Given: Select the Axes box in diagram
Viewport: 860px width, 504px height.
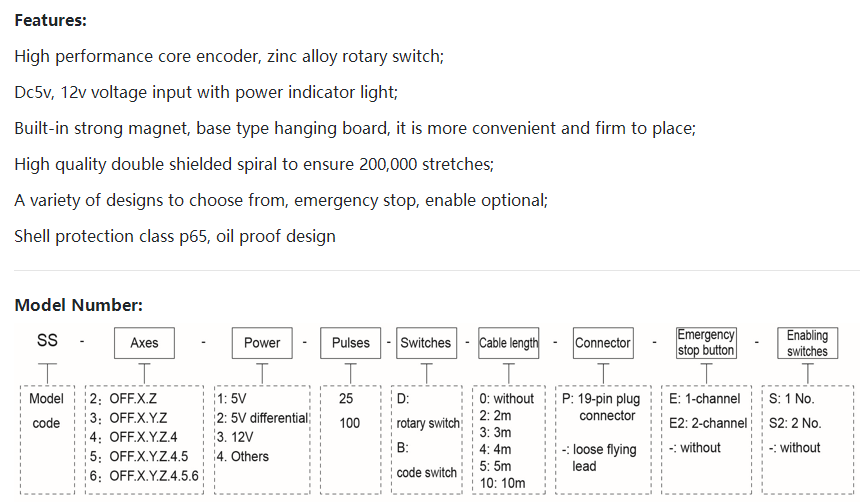Looking at the screenshot, I should pyautogui.click(x=145, y=343).
